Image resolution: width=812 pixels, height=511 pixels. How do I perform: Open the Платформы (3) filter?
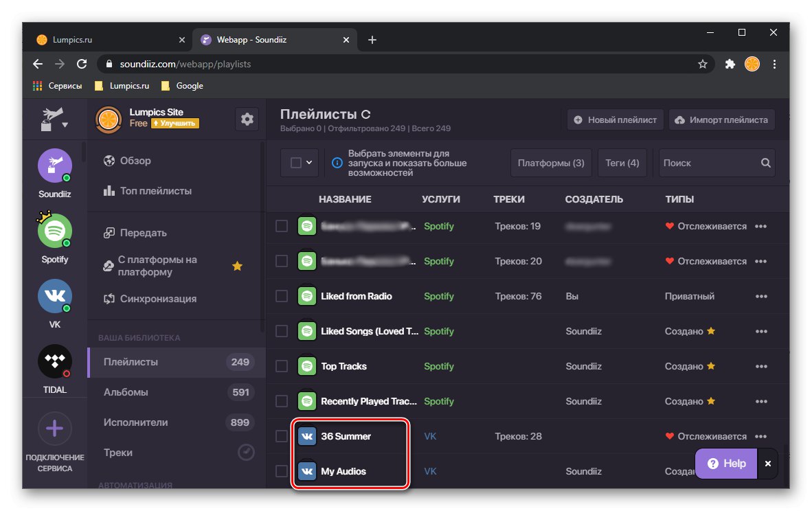click(x=551, y=163)
